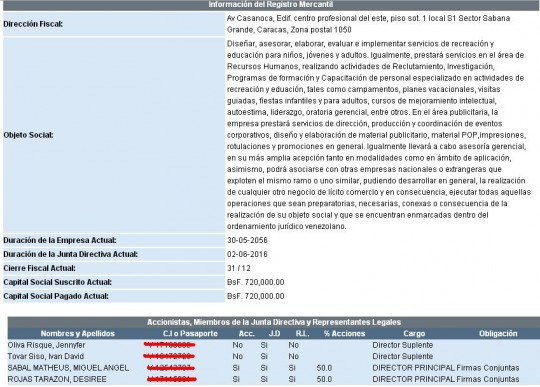This screenshot has width=540, height=387.
Task: Click the Cierre Fiscal Actual value 31 / 12
Action: [x=239, y=268]
